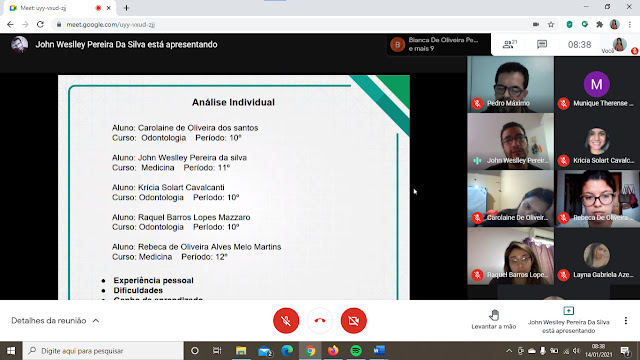Viewport: 640px width, 360px height.
Task: Click the taskbar search box
Action: pyautogui.click(x=103, y=351)
